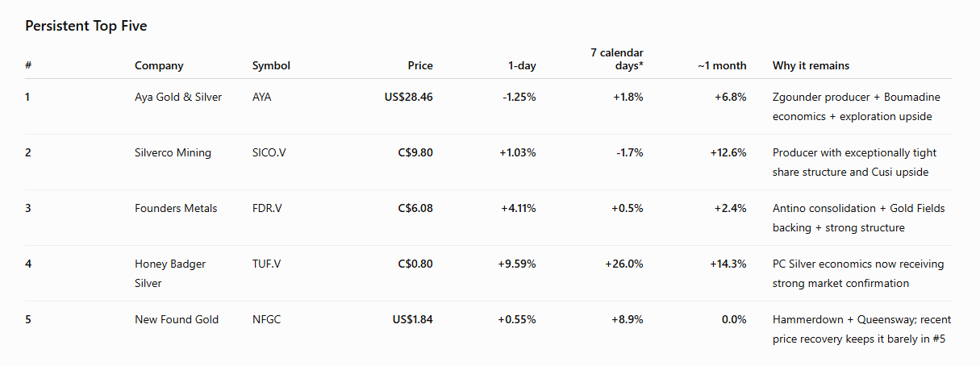Click the FDR.V ticker symbol
Viewport: 980px width, 366px height.
point(267,208)
